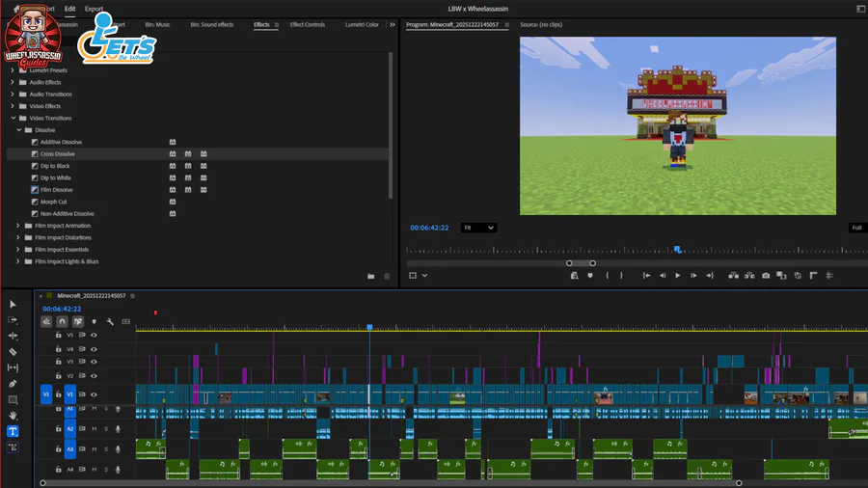
Task: Click the captions CC icon in timeline
Action: click(126, 321)
